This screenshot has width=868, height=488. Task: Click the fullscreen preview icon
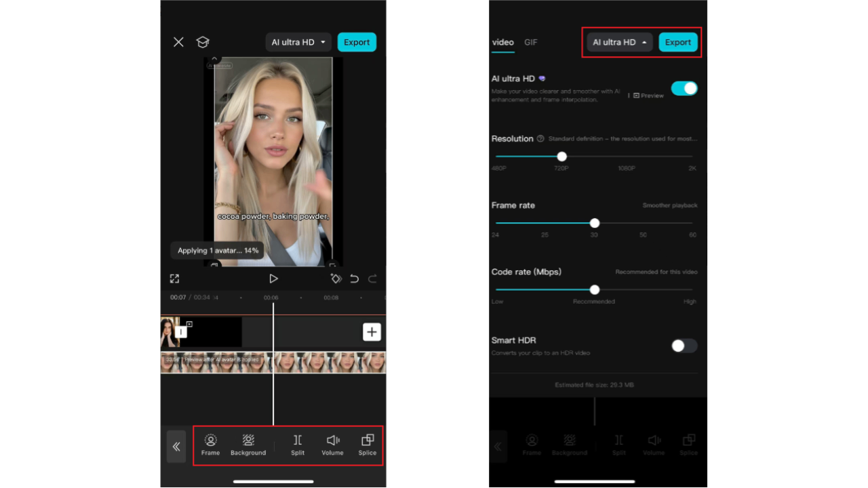174,278
